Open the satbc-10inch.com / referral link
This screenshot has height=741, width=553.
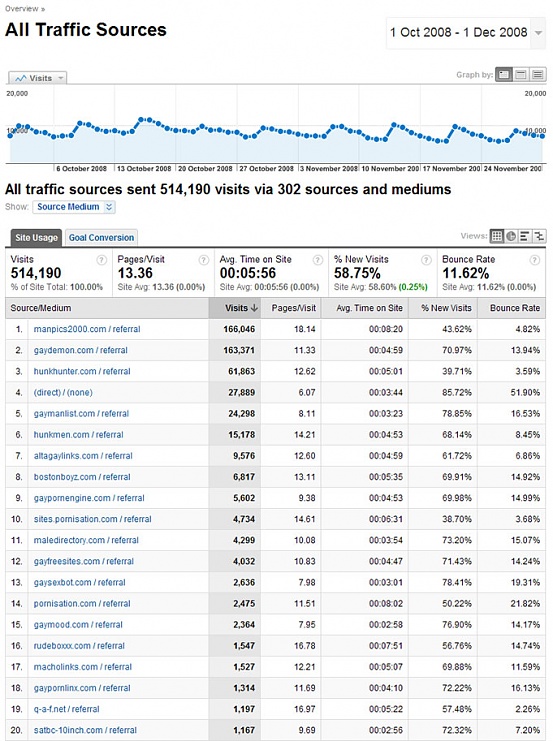(x=85, y=730)
